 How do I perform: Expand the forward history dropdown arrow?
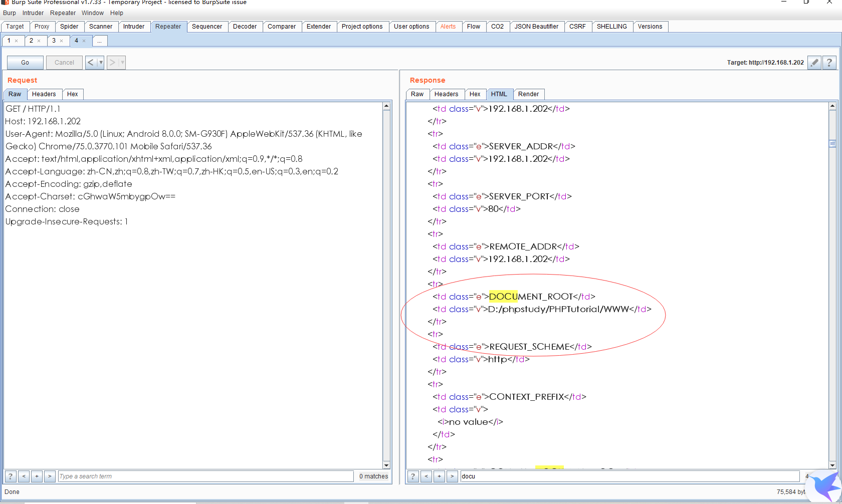click(122, 63)
